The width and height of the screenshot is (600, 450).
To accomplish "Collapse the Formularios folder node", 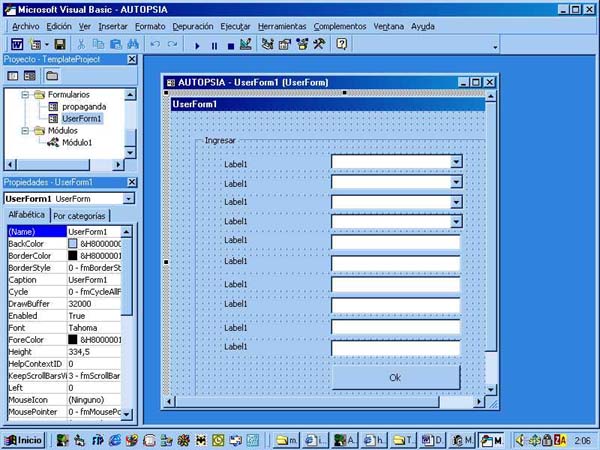I will coord(25,95).
